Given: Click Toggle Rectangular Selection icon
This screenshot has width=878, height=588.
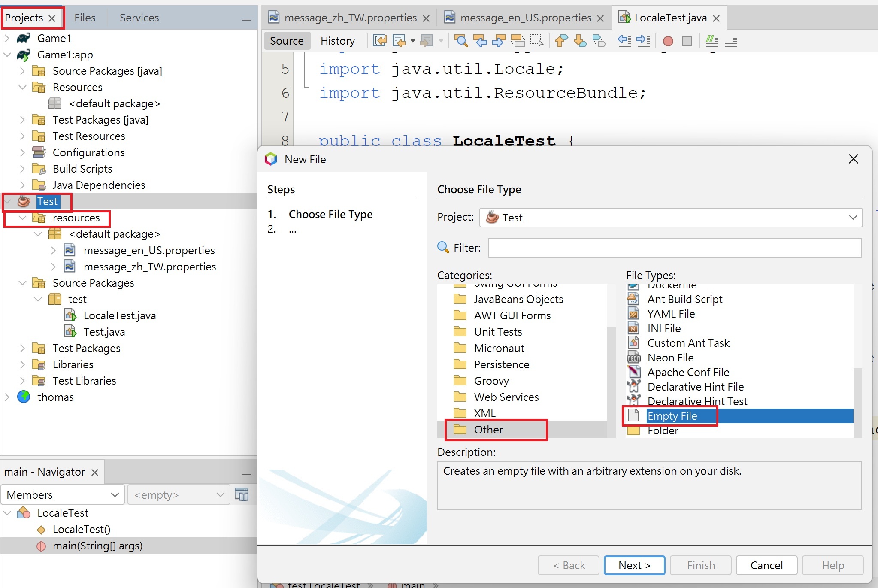Looking at the screenshot, I should click(x=536, y=41).
